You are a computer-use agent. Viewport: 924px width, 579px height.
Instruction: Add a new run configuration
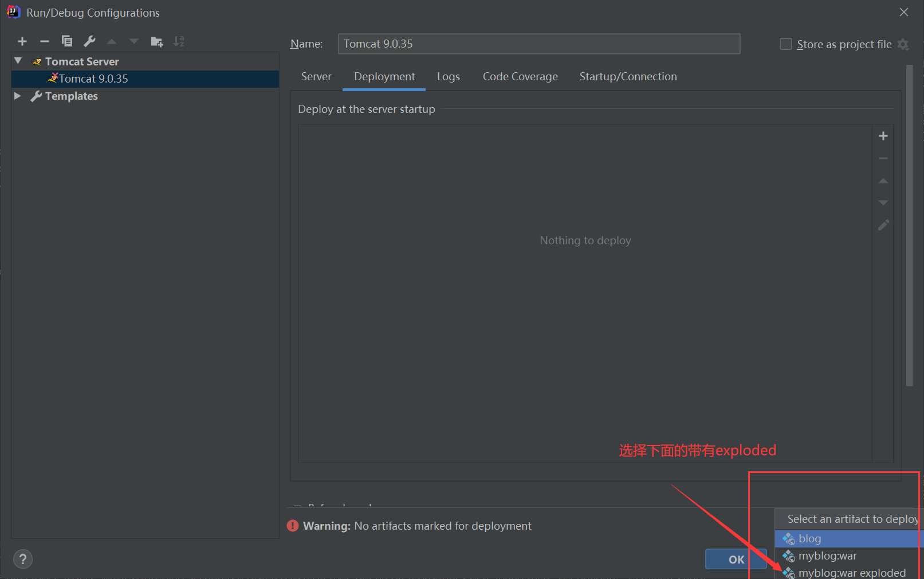(22, 41)
